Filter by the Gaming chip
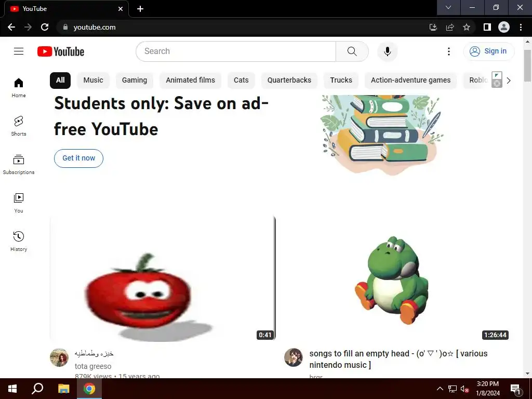This screenshot has height=399, width=532. (135, 81)
